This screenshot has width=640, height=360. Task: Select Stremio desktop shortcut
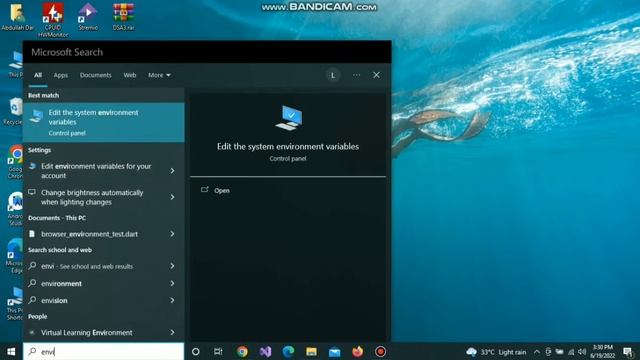click(88, 17)
